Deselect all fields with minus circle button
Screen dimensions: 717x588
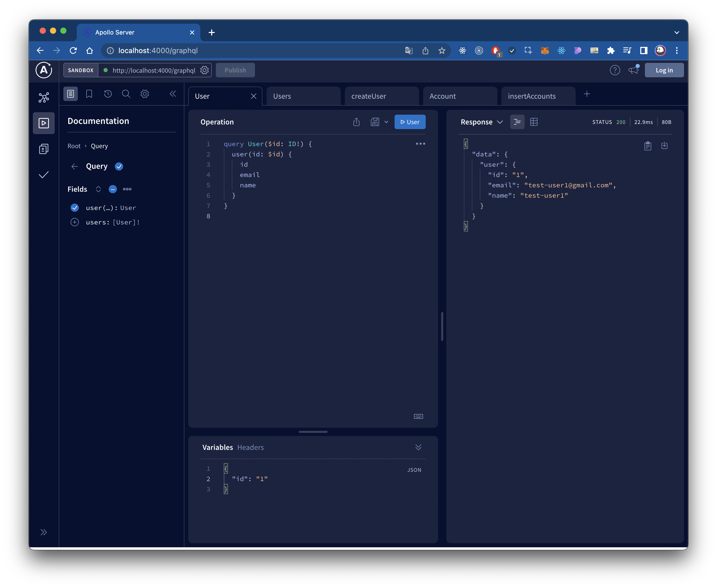(x=113, y=189)
